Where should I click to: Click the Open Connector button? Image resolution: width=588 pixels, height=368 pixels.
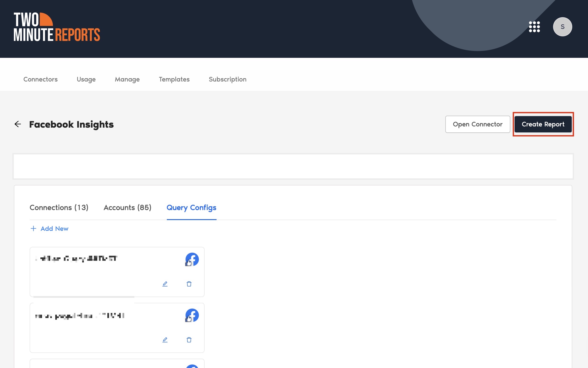point(478,124)
